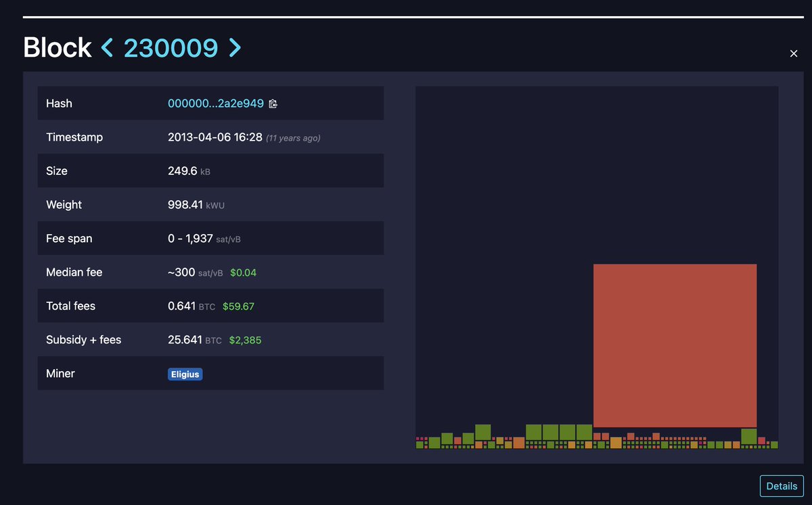Click the Miner row label
This screenshot has height=505, width=812.
tap(60, 374)
